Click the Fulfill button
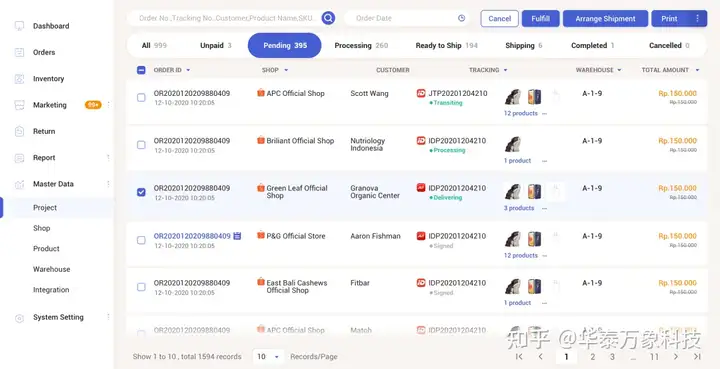 pyautogui.click(x=540, y=19)
